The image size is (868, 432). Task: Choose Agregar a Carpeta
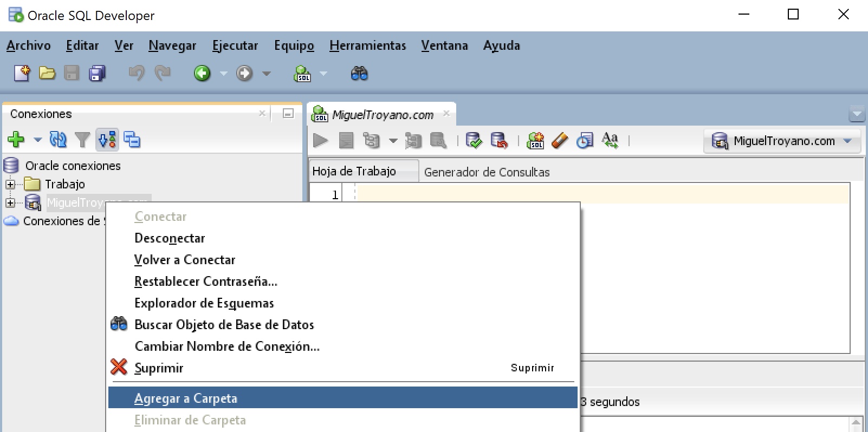tap(344, 398)
